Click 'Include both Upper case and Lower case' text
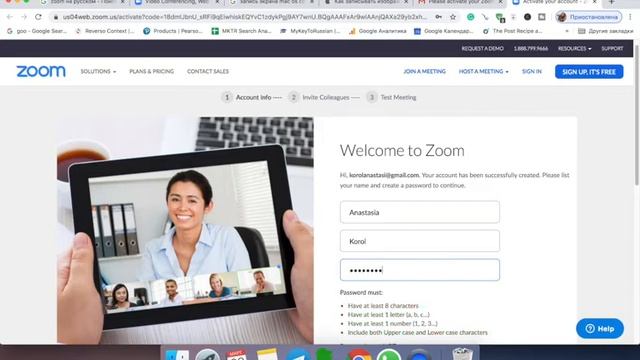The width and height of the screenshot is (640, 360). 418,333
